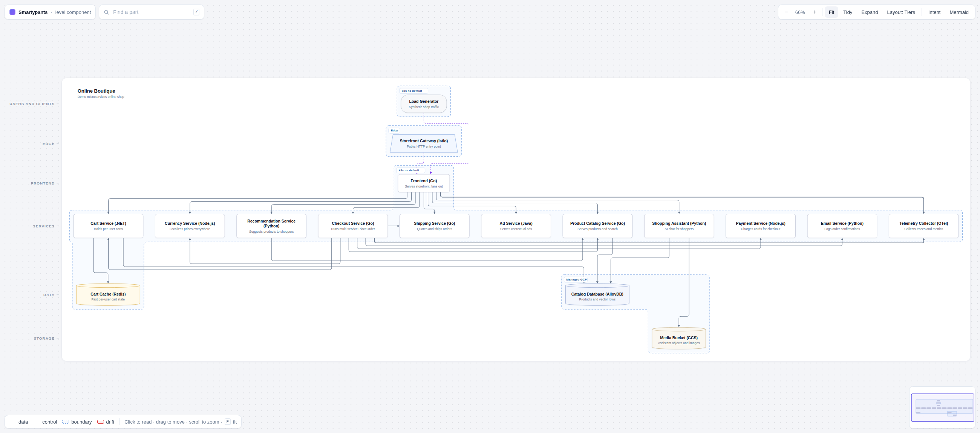Click the minimap overview thumbnail
The height and width of the screenshot is (433, 980).
tap(942, 407)
